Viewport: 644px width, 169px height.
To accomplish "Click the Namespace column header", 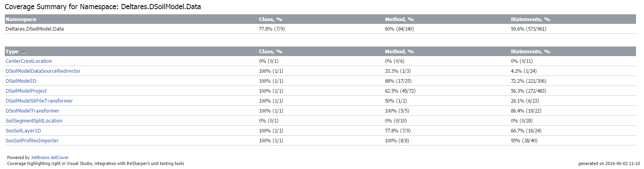I will [x=21, y=19].
